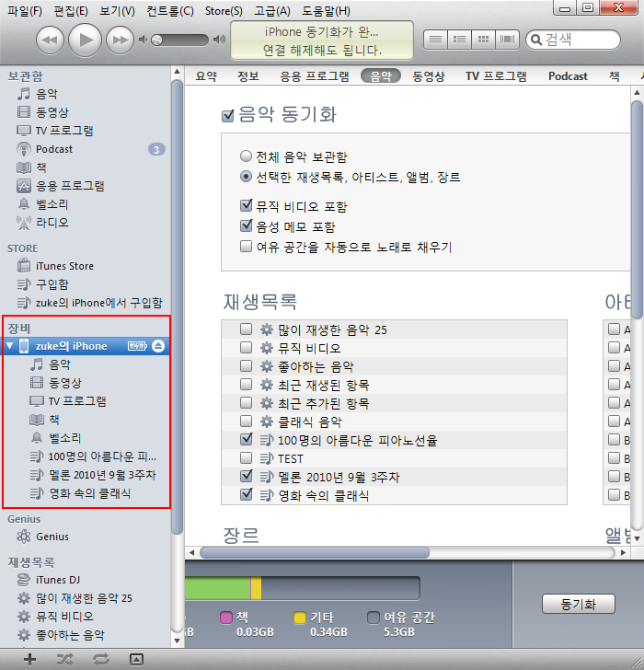
Task: Eject zuke의 iPhone
Action: (x=158, y=346)
